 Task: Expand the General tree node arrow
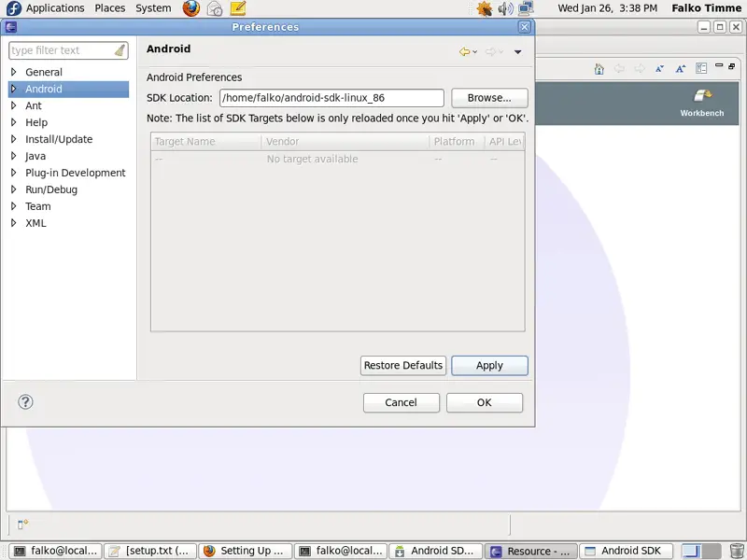point(14,72)
